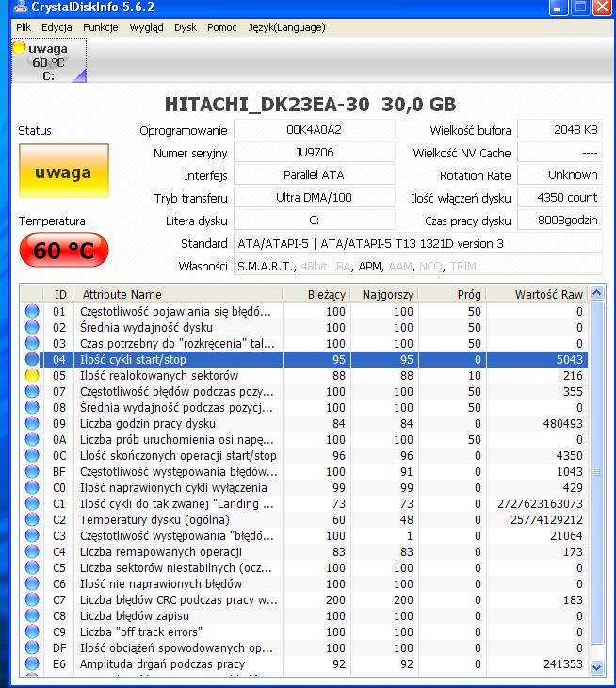Image resolution: width=616 pixels, height=688 pixels.
Task: Click status icon for attribute 0A
Action: pos(32,439)
